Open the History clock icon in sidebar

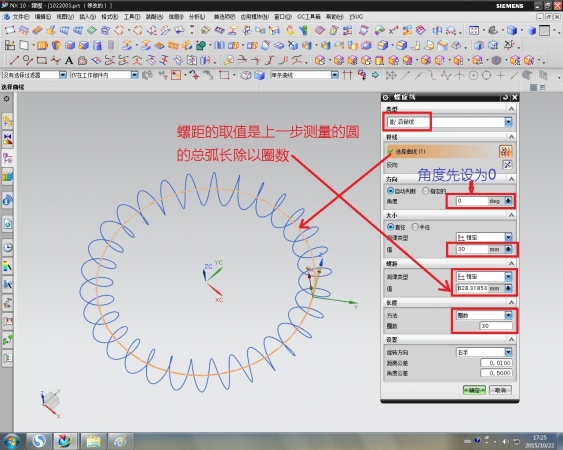click(8, 247)
